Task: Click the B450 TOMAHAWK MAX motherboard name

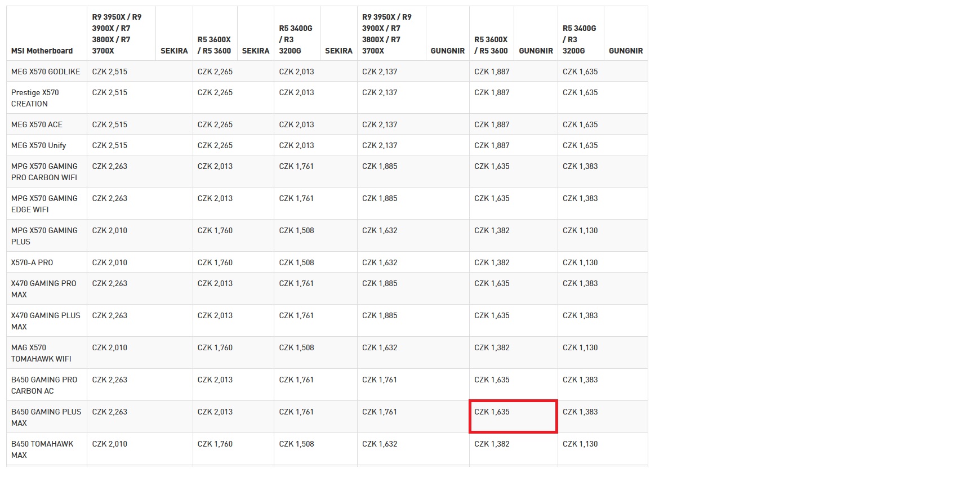Action: coord(42,449)
